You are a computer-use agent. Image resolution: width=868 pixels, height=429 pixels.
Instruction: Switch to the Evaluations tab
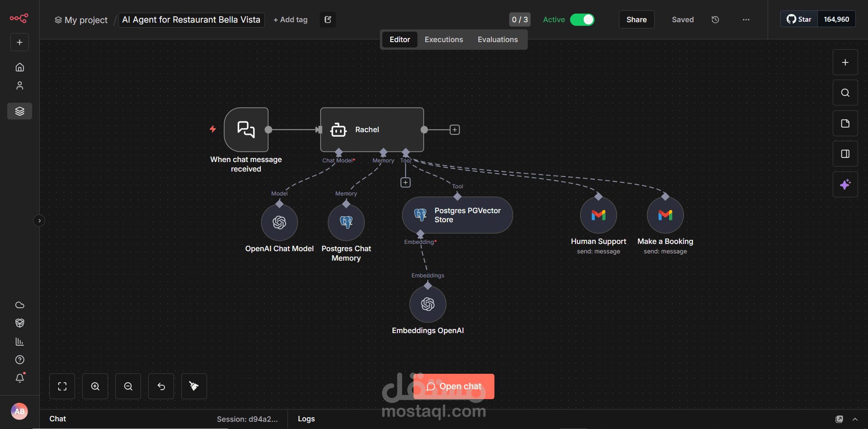click(x=497, y=40)
